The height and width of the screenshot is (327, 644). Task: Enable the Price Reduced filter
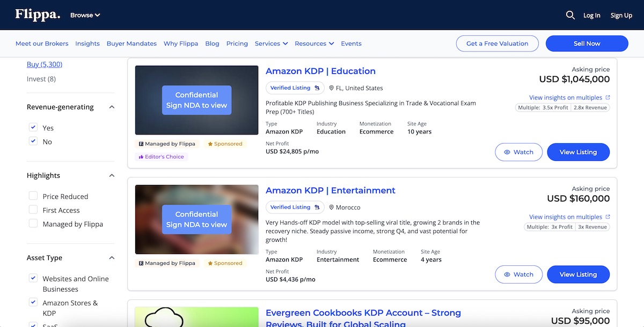(x=33, y=196)
